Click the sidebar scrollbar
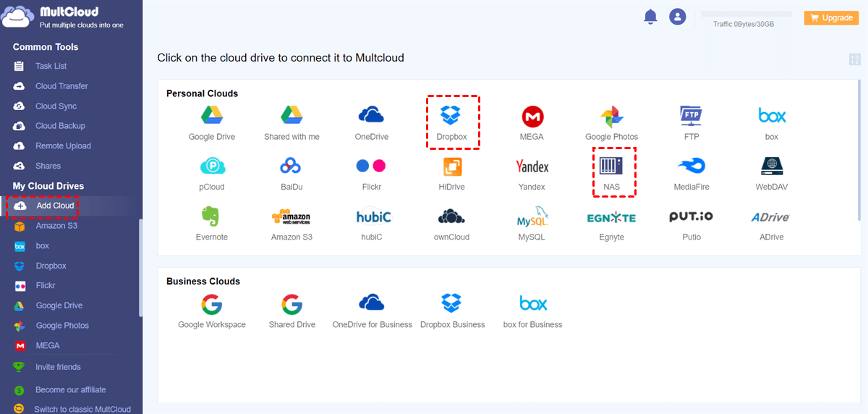Screen dimensions: 868x414 [x=140, y=267]
